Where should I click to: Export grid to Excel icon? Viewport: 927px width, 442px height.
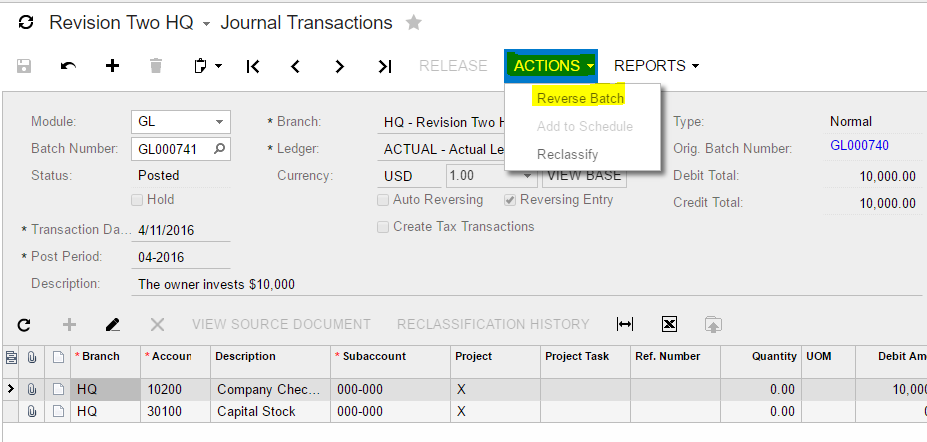(669, 324)
